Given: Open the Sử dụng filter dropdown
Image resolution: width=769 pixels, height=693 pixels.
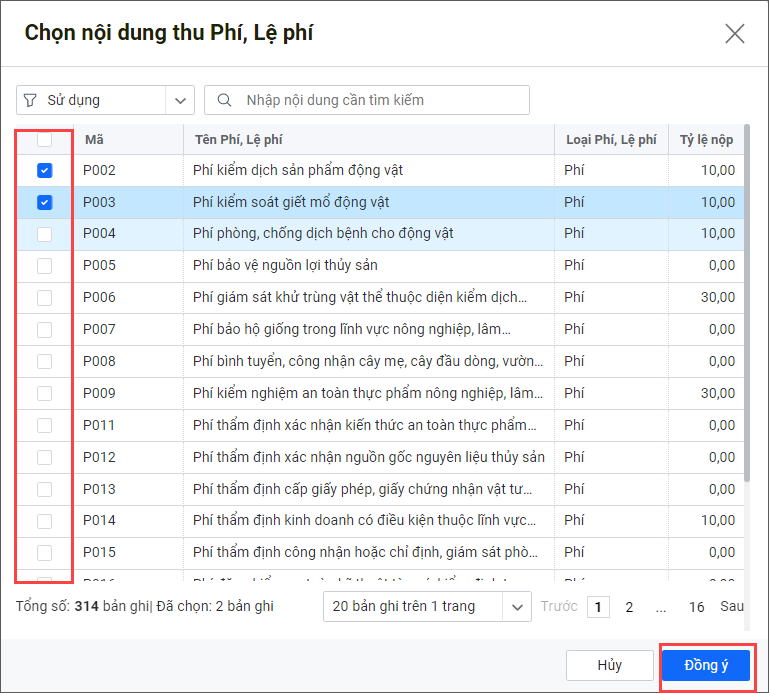Looking at the screenshot, I should 179,100.
